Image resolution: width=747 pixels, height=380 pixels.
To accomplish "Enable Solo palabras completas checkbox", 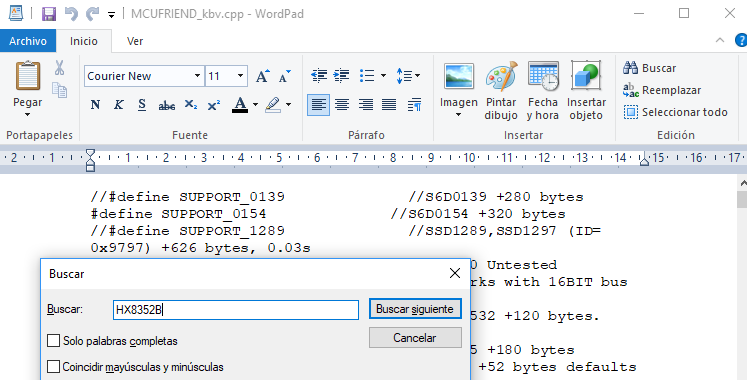I will click(53, 341).
